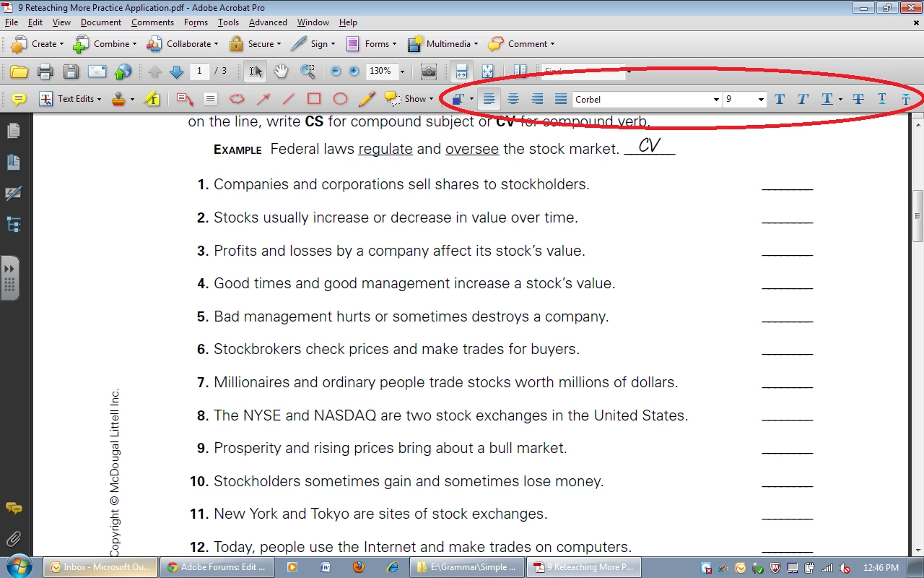Open the zoom percentage dropdown arrow
This screenshot has height=578, width=924.
tap(402, 72)
